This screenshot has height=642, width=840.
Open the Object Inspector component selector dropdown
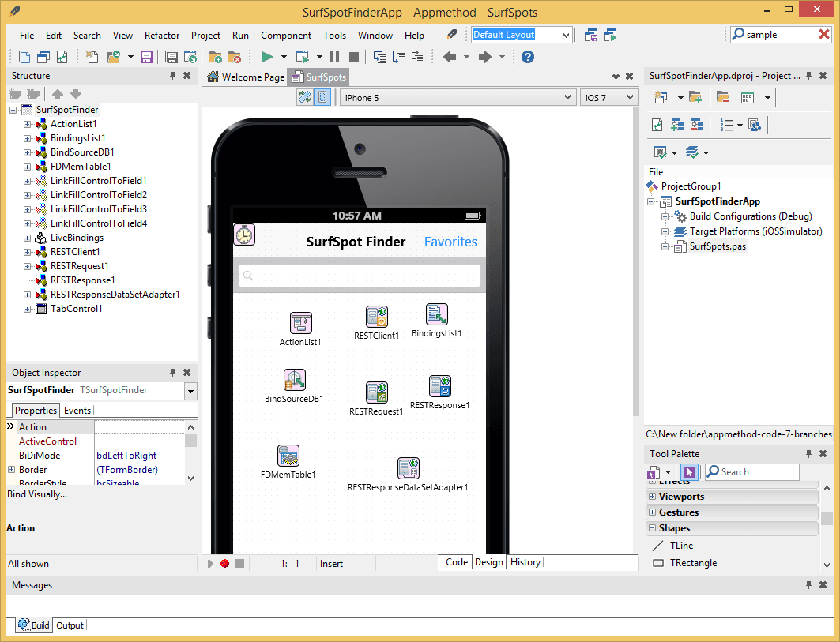[x=190, y=392]
